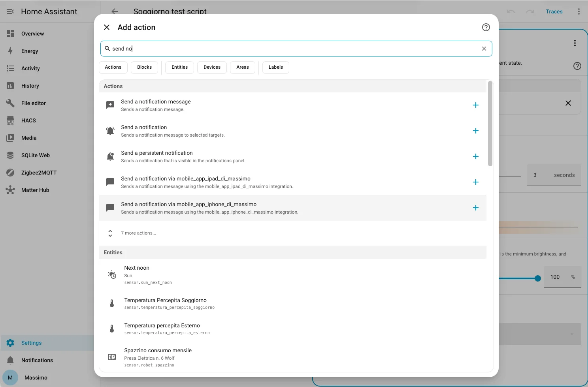Close the Add action dialog

(x=107, y=27)
